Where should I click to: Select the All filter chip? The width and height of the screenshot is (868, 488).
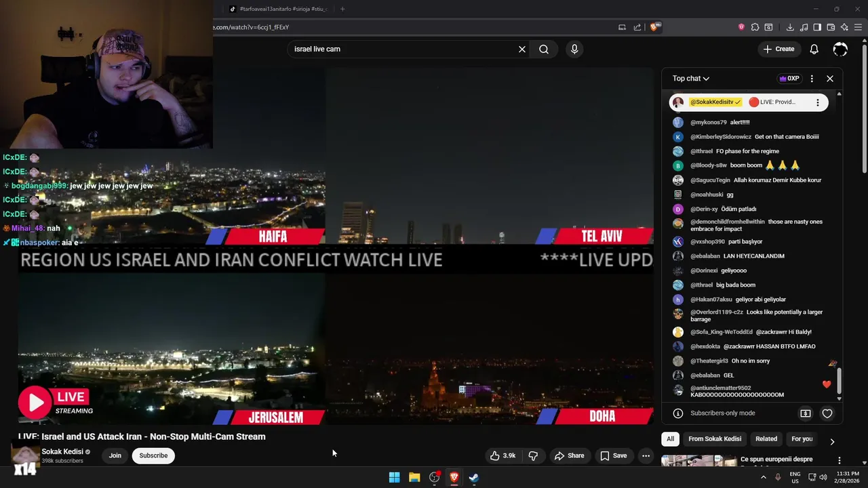[x=670, y=439]
